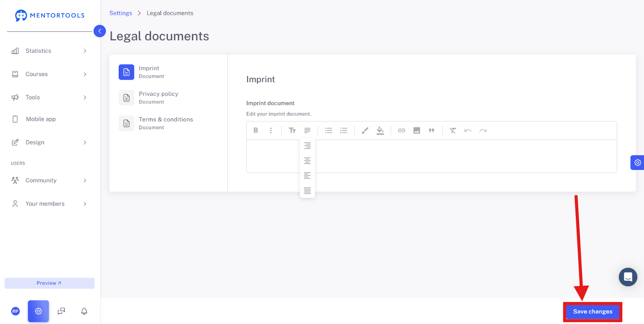Choose justify alignment option

pyautogui.click(x=308, y=190)
